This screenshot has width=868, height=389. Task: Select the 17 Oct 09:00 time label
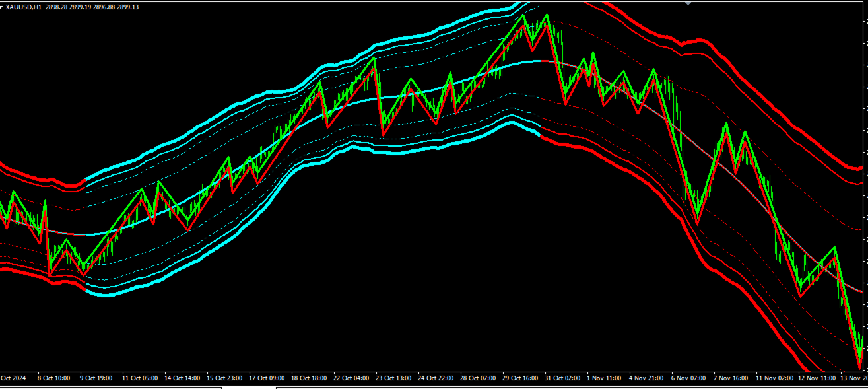(267, 378)
